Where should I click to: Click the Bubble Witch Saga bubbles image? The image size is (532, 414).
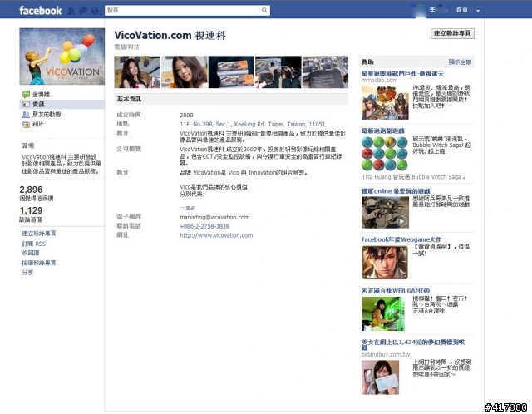tap(385, 154)
